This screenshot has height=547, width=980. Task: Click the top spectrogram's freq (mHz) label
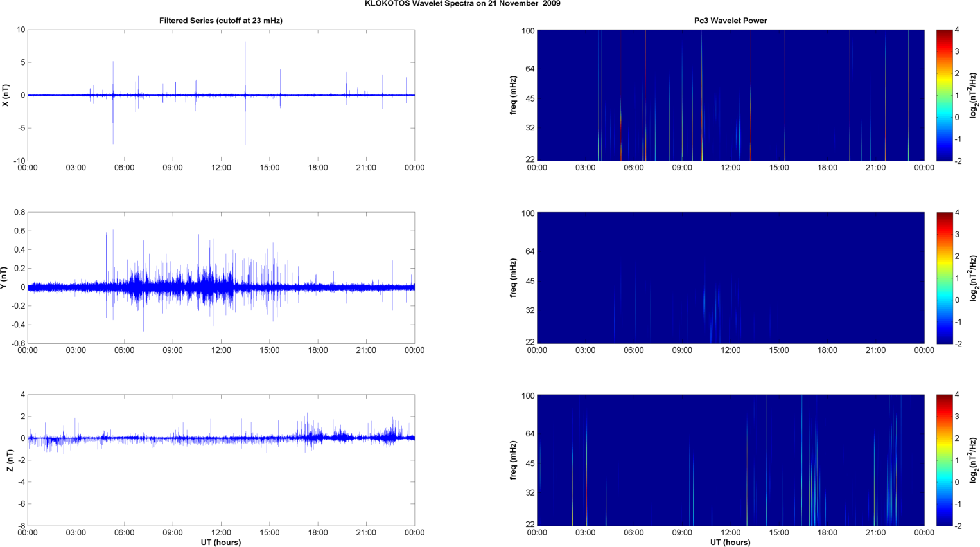pyautogui.click(x=514, y=95)
